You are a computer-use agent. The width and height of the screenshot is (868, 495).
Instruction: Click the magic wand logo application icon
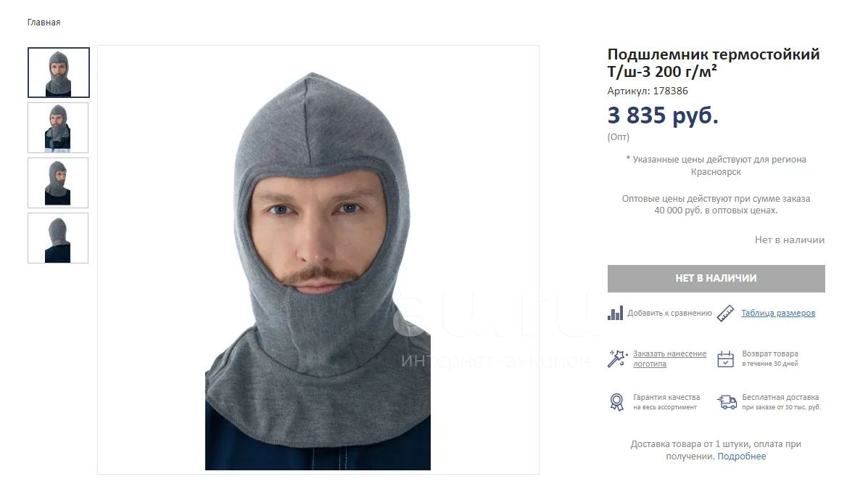pyautogui.click(x=616, y=359)
